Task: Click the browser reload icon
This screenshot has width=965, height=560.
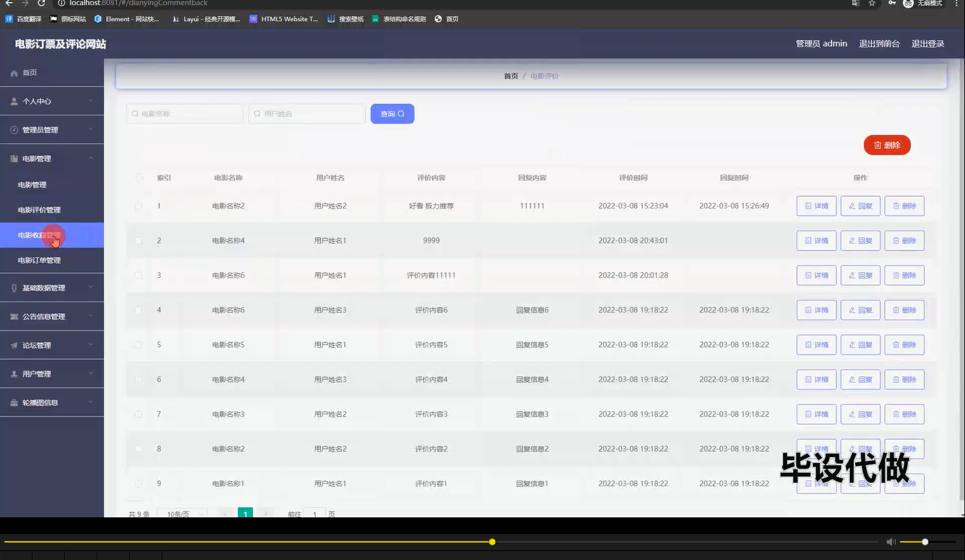Action: coord(41,3)
